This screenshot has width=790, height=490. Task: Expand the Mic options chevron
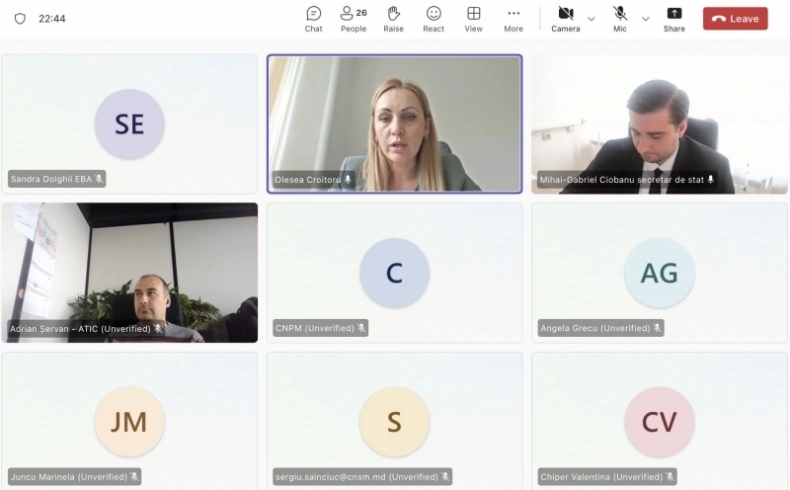[645, 19]
